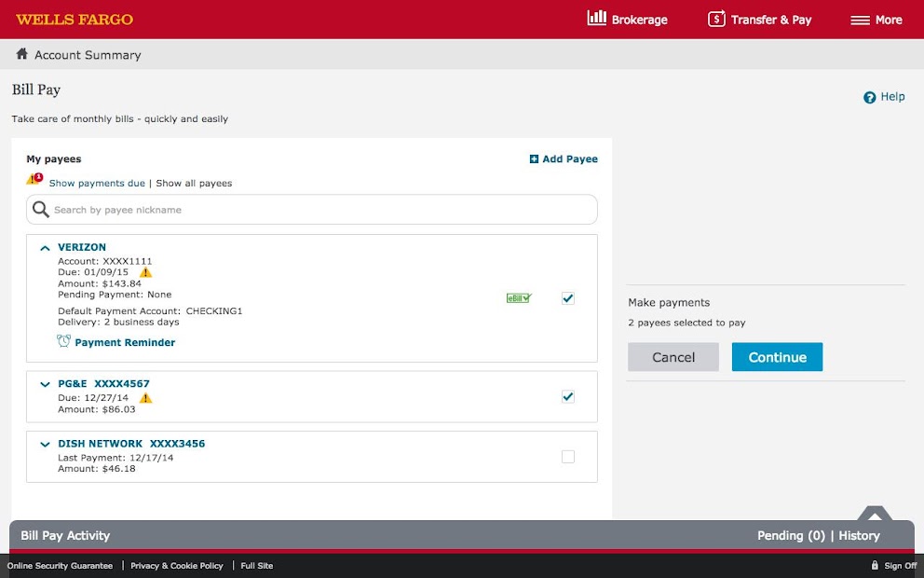Click the Verizon eBill icon
Image resolution: width=924 pixels, height=578 pixels.
coord(519,297)
